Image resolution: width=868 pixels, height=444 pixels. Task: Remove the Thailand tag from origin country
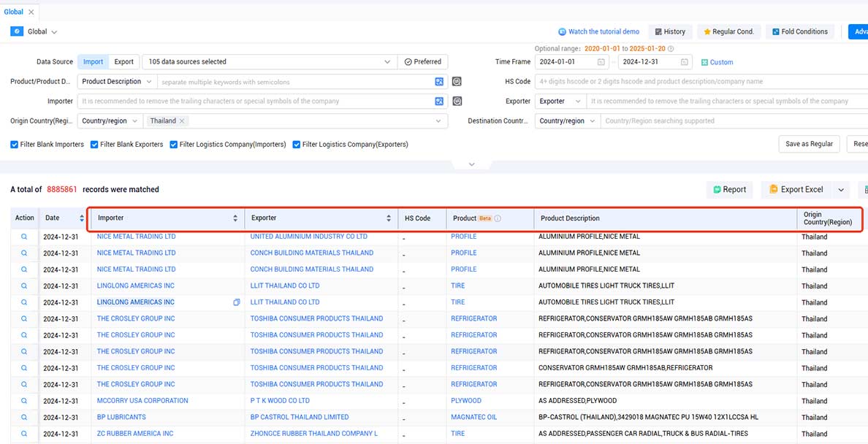[182, 120]
